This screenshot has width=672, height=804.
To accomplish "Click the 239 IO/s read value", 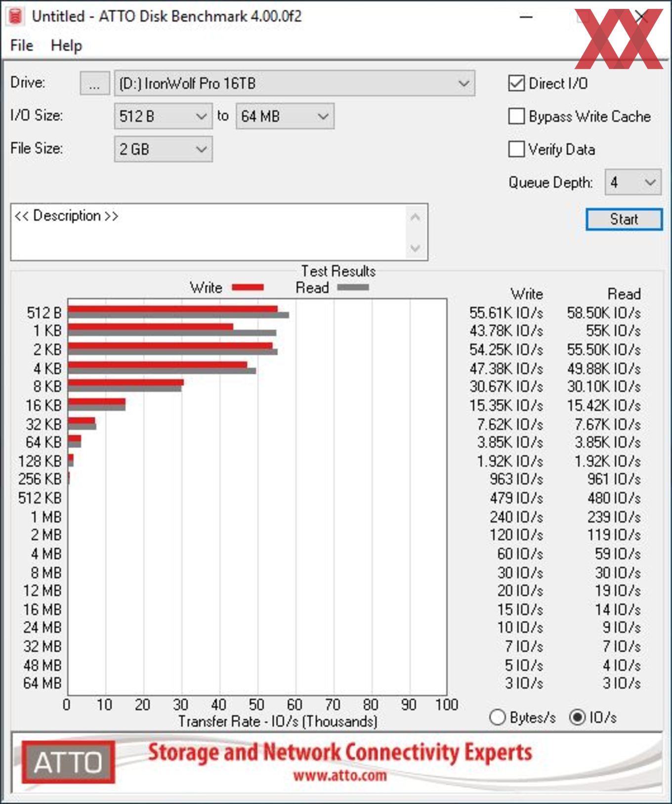I will (x=614, y=517).
